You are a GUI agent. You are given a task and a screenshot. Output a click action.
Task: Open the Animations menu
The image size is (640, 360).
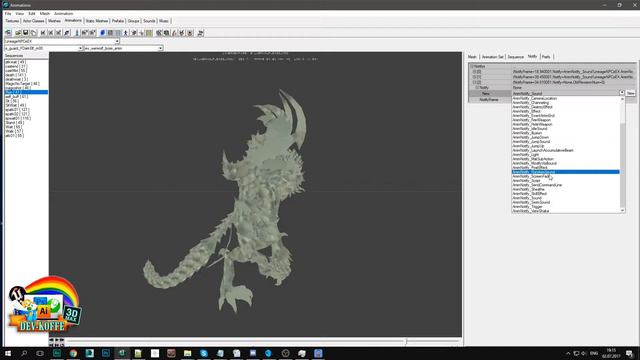[x=63, y=13]
